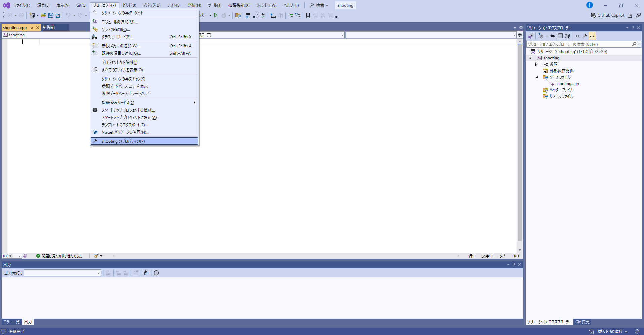The height and width of the screenshot is (335, 644).
Task: Open Properties wrench icon in Solution Explorer
Action: pos(585,36)
